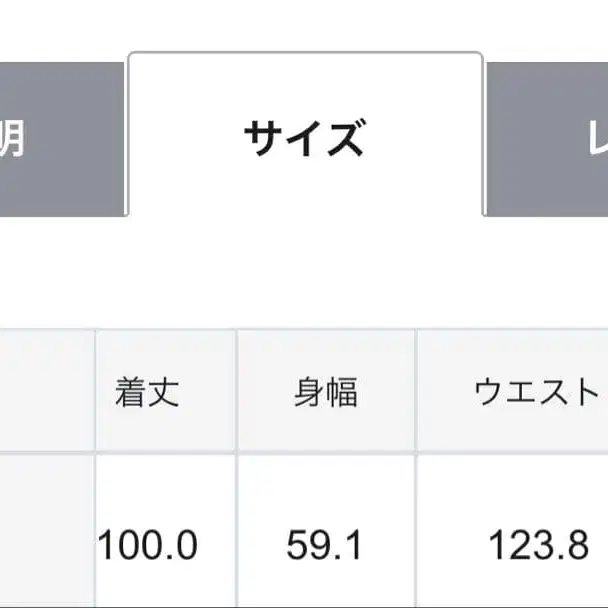Select the 100.0 length value cell
The image size is (608, 608).
point(148,545)
